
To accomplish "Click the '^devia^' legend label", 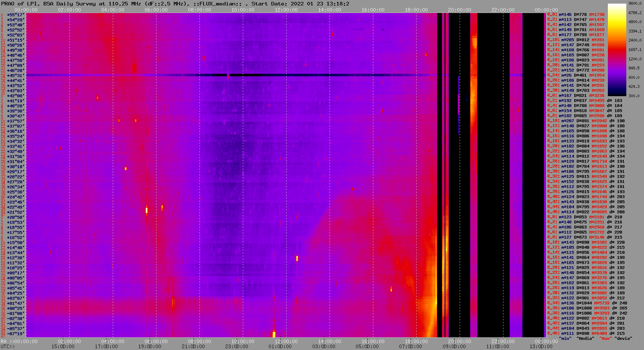I will 623,339.
